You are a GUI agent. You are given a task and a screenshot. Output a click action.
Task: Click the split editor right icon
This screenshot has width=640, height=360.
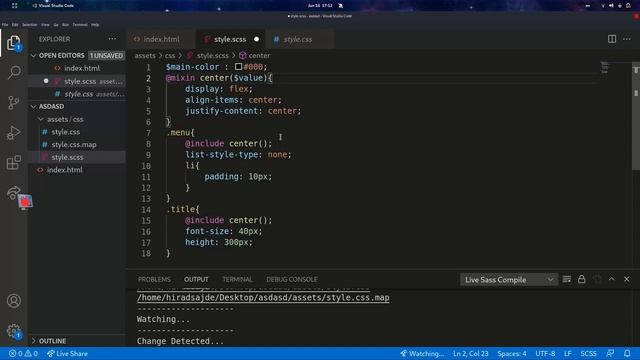[x=611, y=39]
